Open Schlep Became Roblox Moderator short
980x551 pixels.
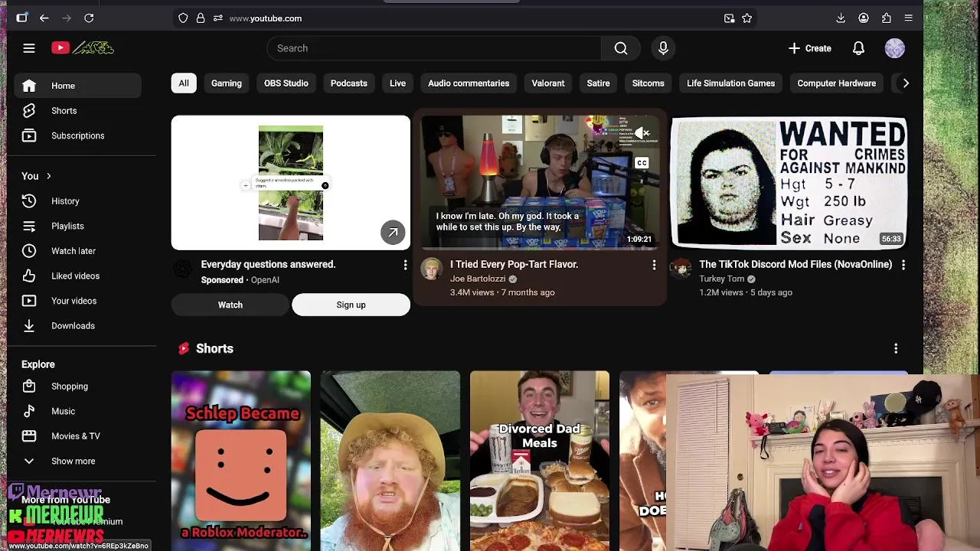(241, 461)
